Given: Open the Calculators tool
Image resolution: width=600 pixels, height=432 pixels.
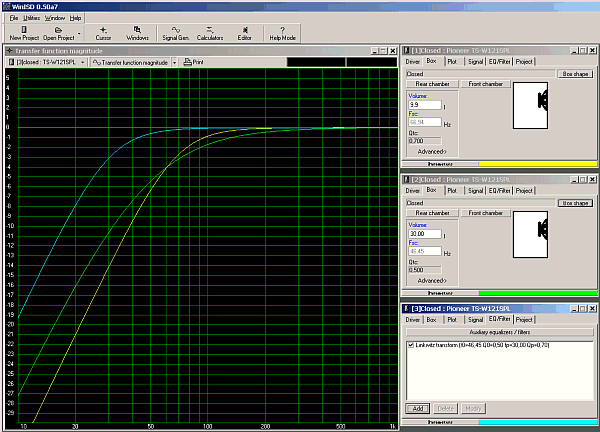Looking at the screenshot, I should (x=210, y=32).
